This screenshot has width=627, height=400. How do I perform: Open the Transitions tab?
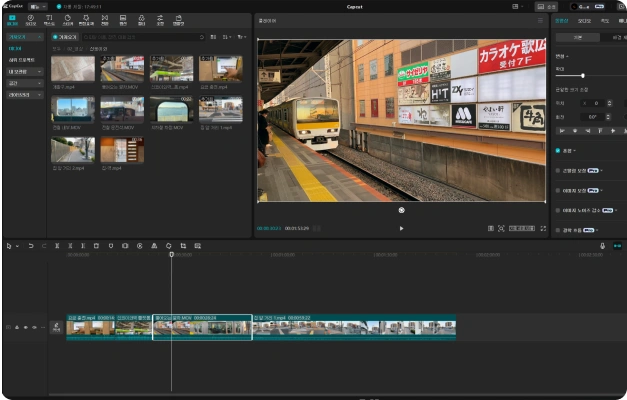[104, 20]
